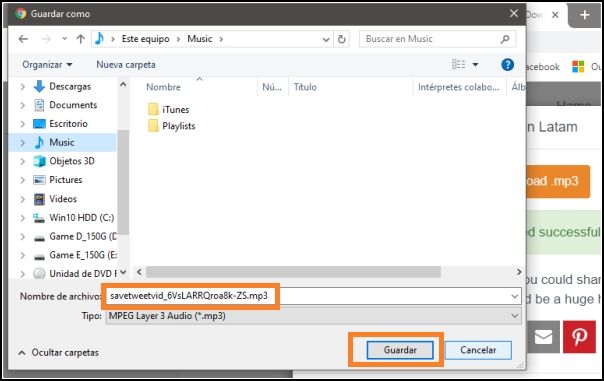
Task: Expand the Videos tree node
Action: [22, 199]
